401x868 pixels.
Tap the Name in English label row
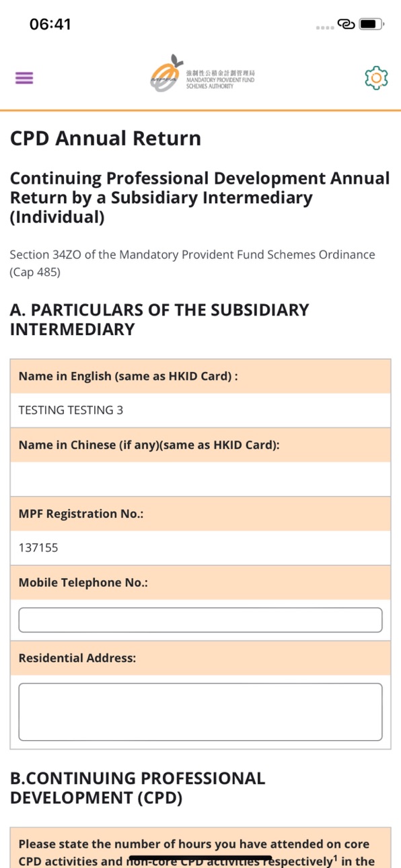(200, 376)
